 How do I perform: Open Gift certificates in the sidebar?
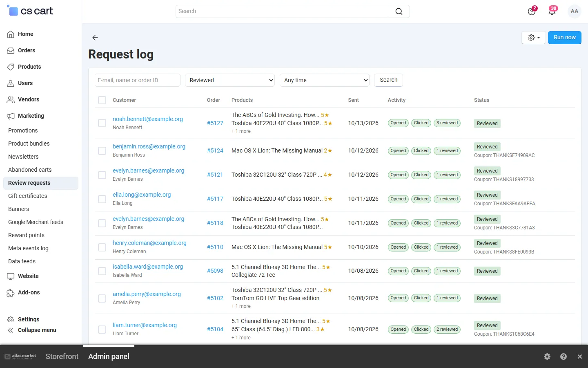click(28, 196)
